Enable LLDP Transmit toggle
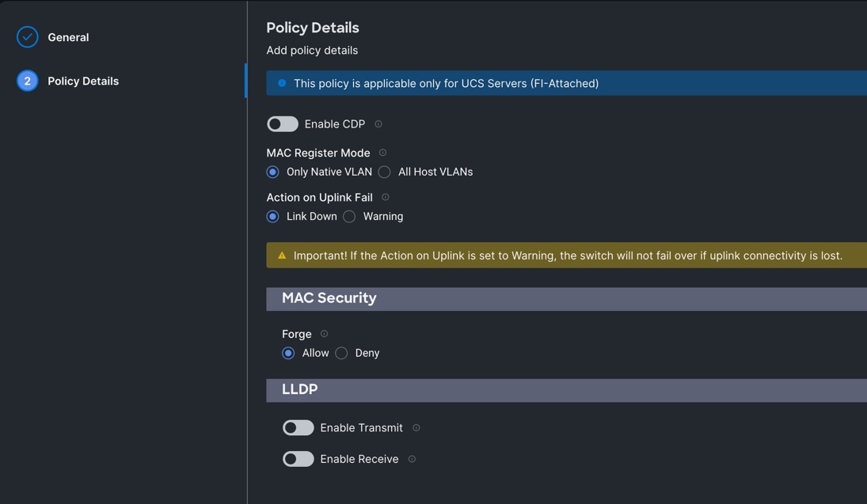The height and width of the screenshot is (504, 867). pos(299,428)
